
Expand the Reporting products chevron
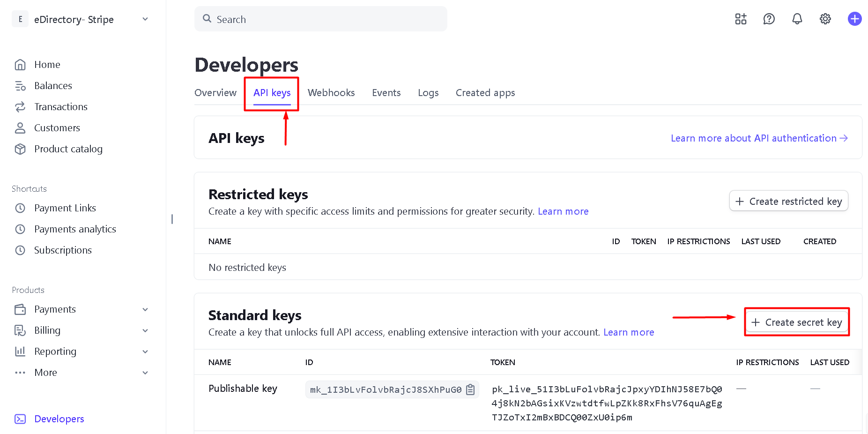coord(145,352)
